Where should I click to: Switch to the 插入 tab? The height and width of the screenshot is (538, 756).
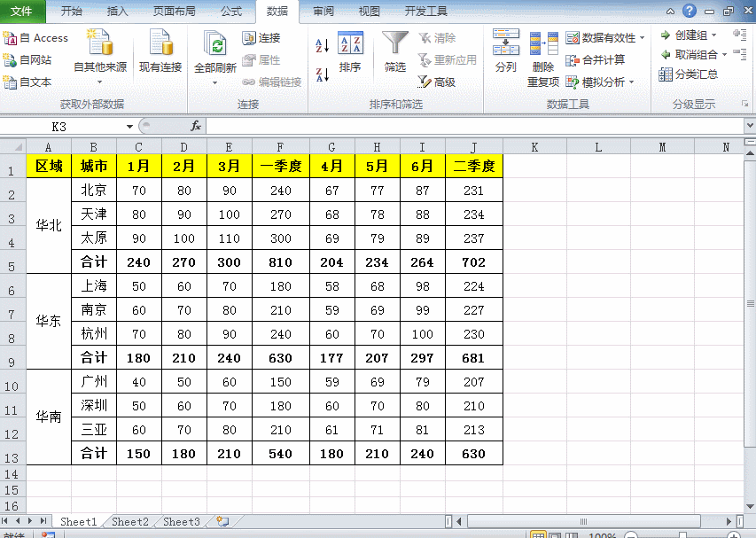pos(117,12)
